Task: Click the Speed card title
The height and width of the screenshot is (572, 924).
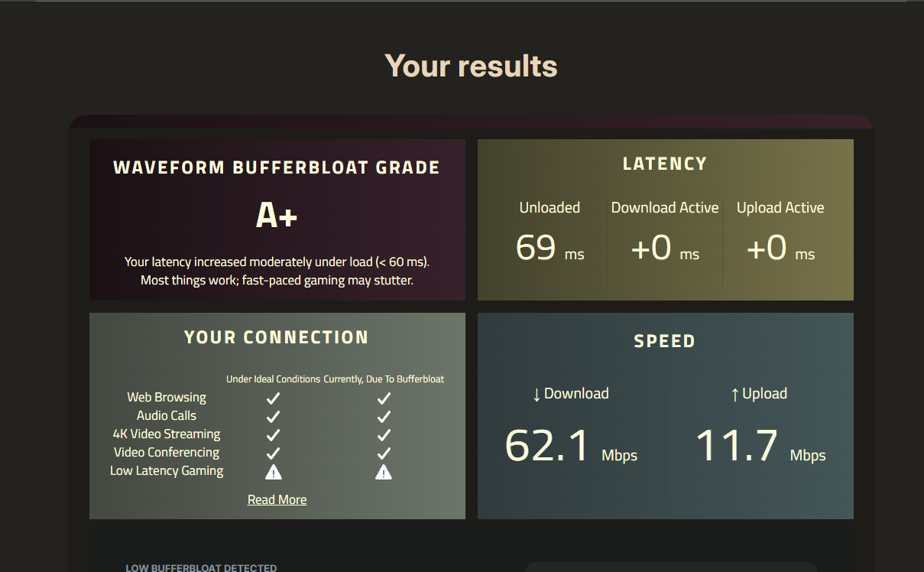Action: click(x=665, y=341)
